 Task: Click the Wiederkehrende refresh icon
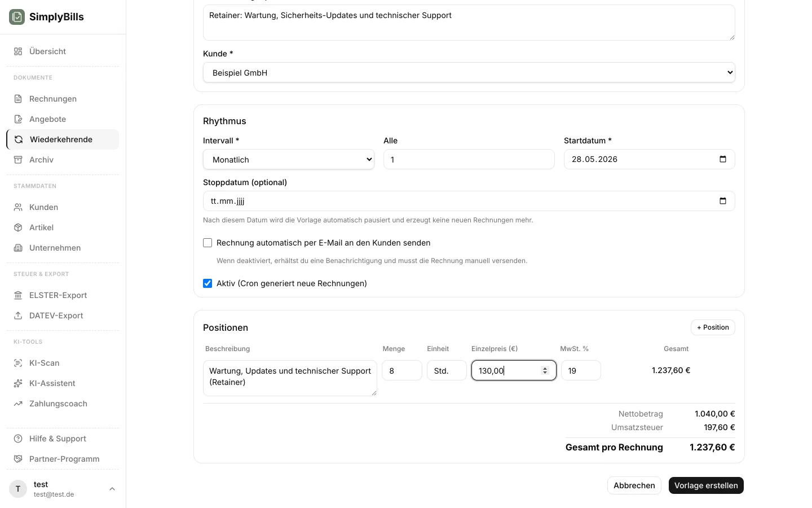(x=19, y=139)
